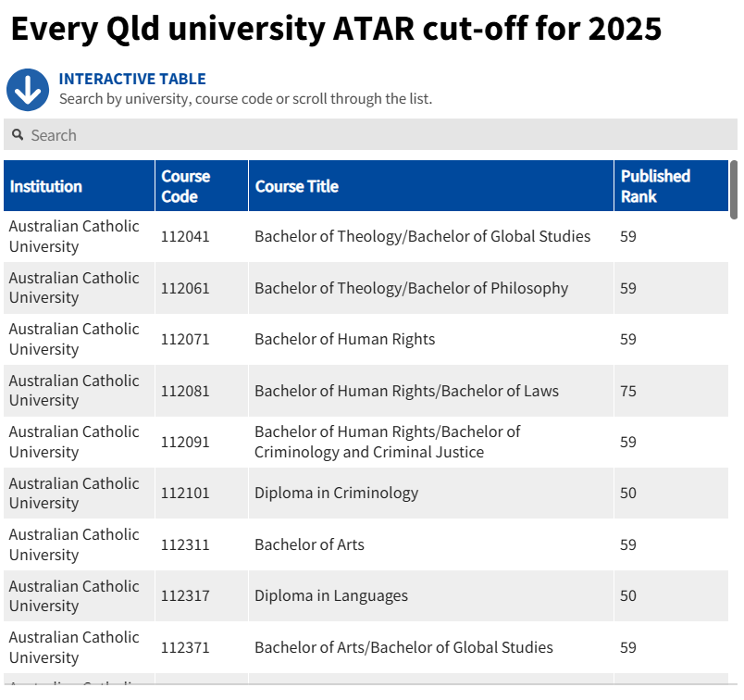Click Bachelor of Theology/Bachelor of Global Studies
Viewport: 744px width, 700px height.
[x=422, y=236]
